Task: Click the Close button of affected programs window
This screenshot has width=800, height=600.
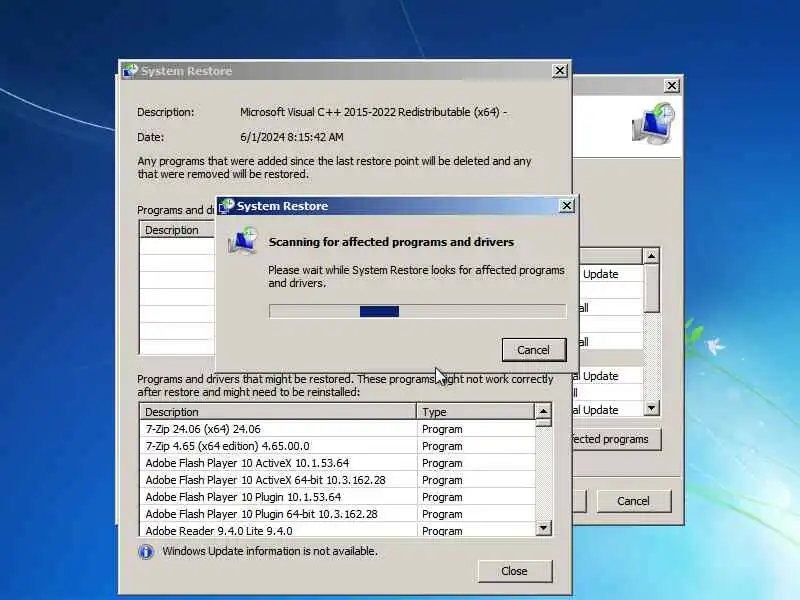Action: click(x=514, y=571)
